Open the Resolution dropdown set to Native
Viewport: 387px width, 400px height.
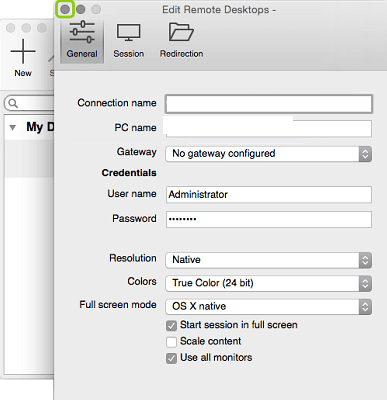pyautogui.click(x=269, y=260)
